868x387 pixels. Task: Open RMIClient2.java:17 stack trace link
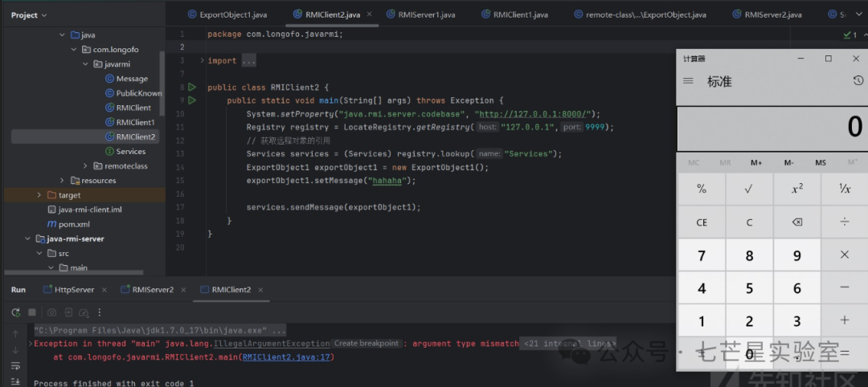click(287, 357)
